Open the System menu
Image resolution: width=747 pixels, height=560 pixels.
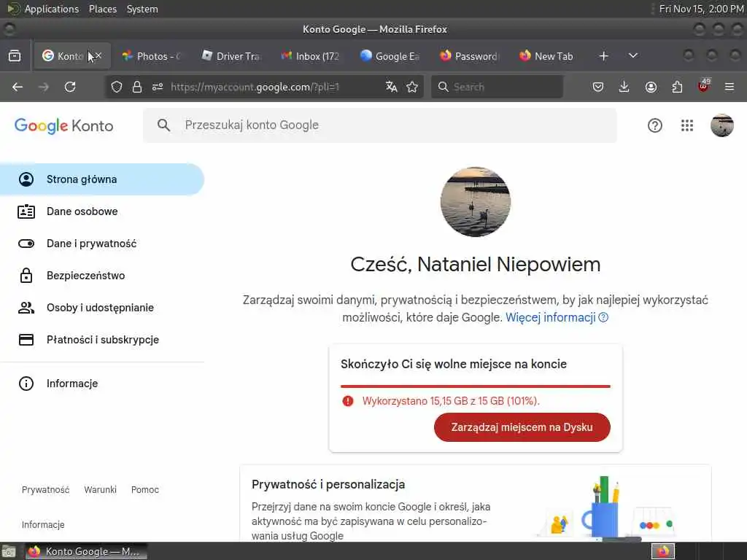(x=142, y=9)
